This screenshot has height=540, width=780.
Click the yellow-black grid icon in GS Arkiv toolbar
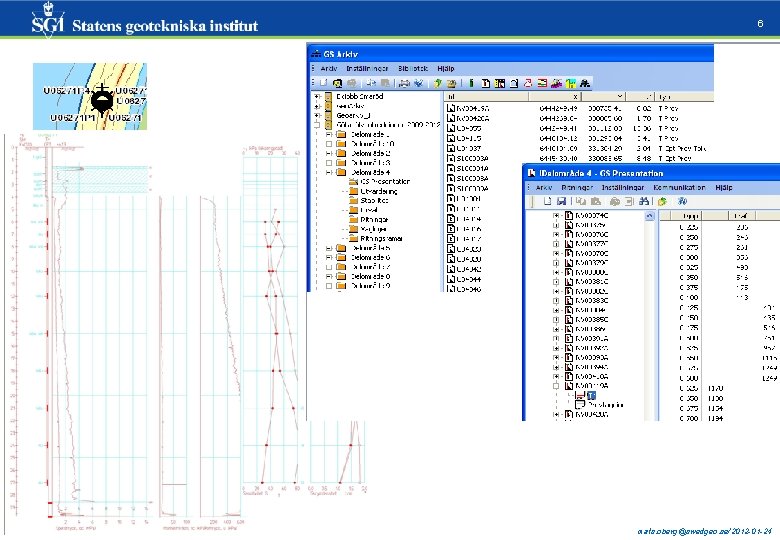coord(499,83)
